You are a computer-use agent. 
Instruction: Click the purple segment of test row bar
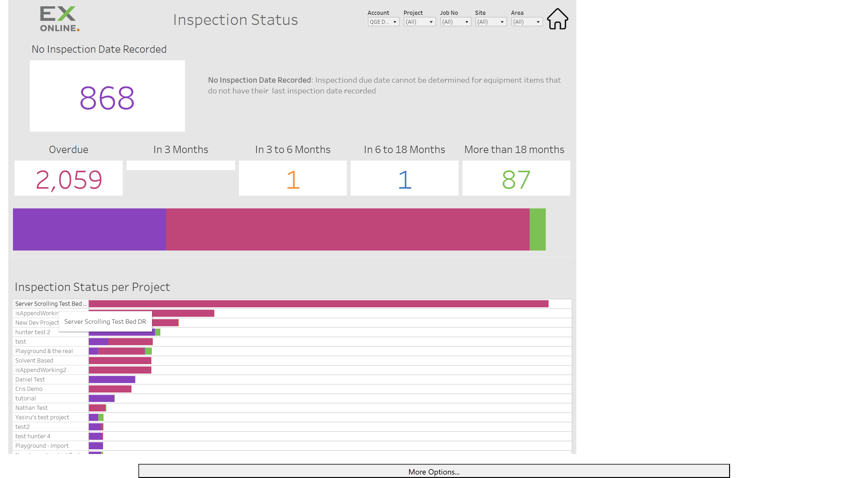click(x=98, y=342)
